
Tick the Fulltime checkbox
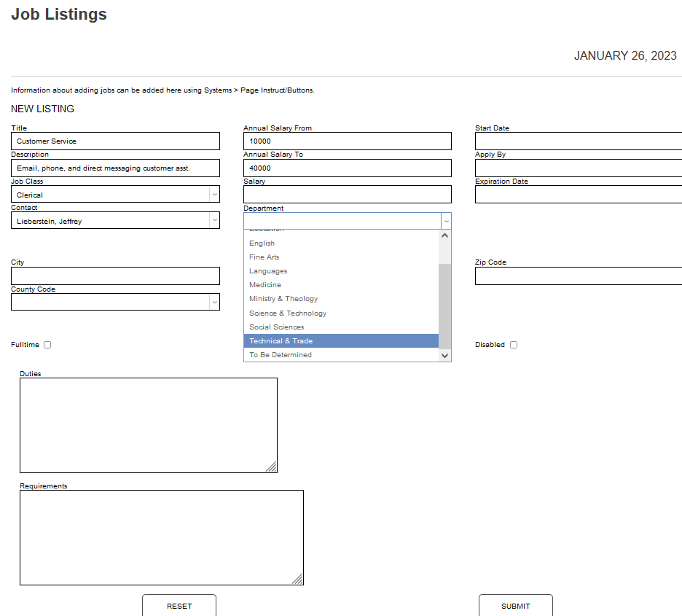(47, 345)
